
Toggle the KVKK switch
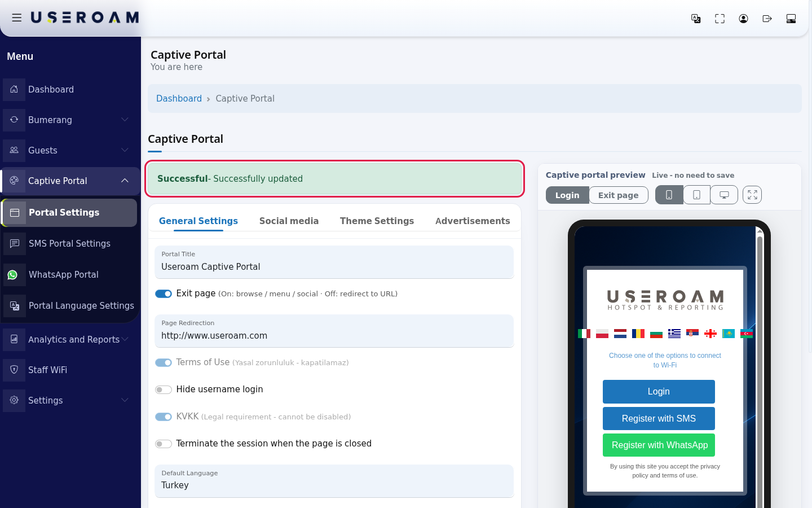click(x=164, y=417)
